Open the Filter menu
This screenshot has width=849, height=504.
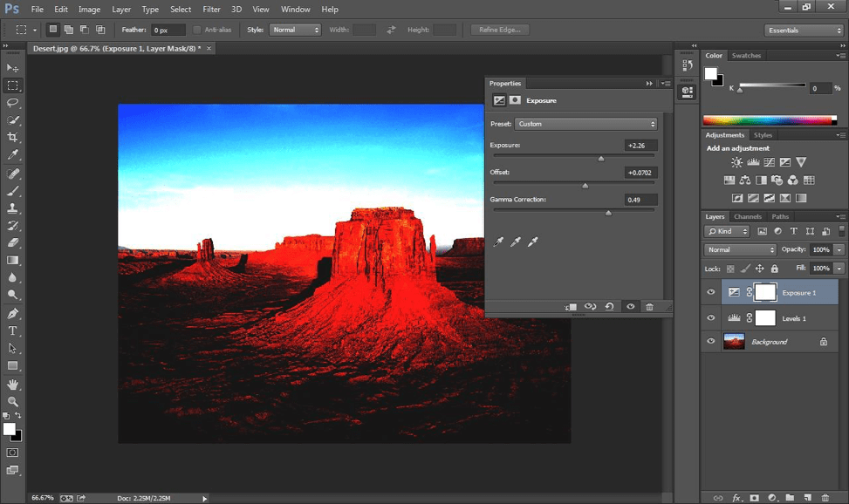[211, 10]
